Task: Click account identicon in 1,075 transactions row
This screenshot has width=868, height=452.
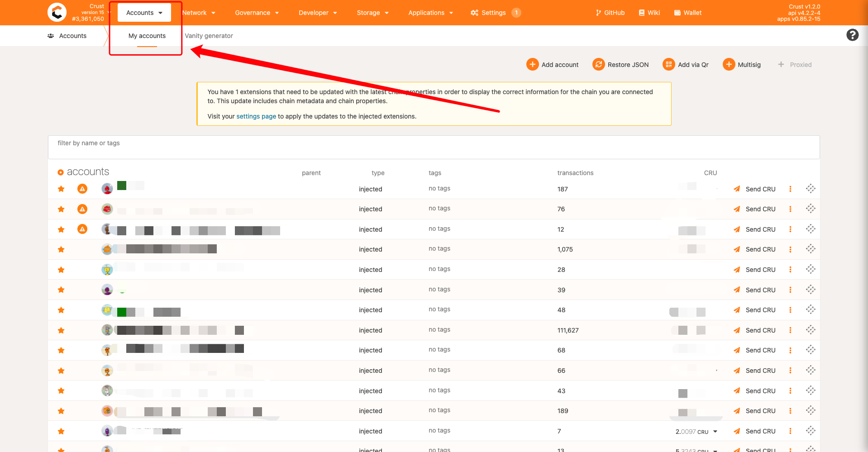Action: pos(107,249)
